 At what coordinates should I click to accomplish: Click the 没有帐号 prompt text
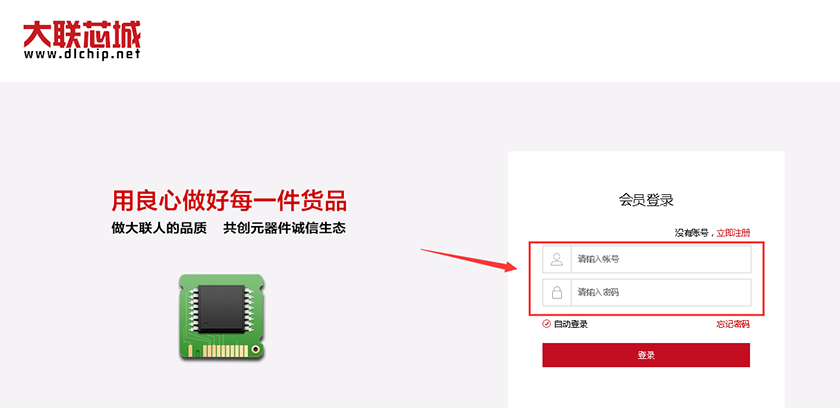pyautogui.click(x=692, y=233)
